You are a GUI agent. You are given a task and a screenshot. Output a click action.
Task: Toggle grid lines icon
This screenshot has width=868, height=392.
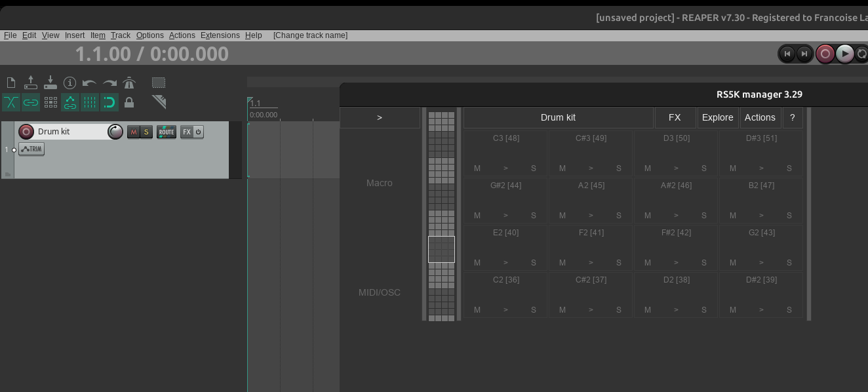coord(90,102)
